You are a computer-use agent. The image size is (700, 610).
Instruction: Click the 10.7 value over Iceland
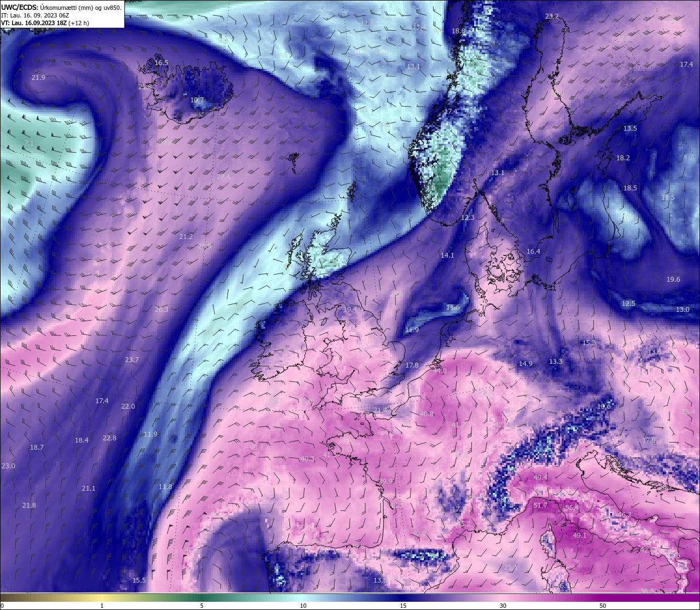click(197, 100)
